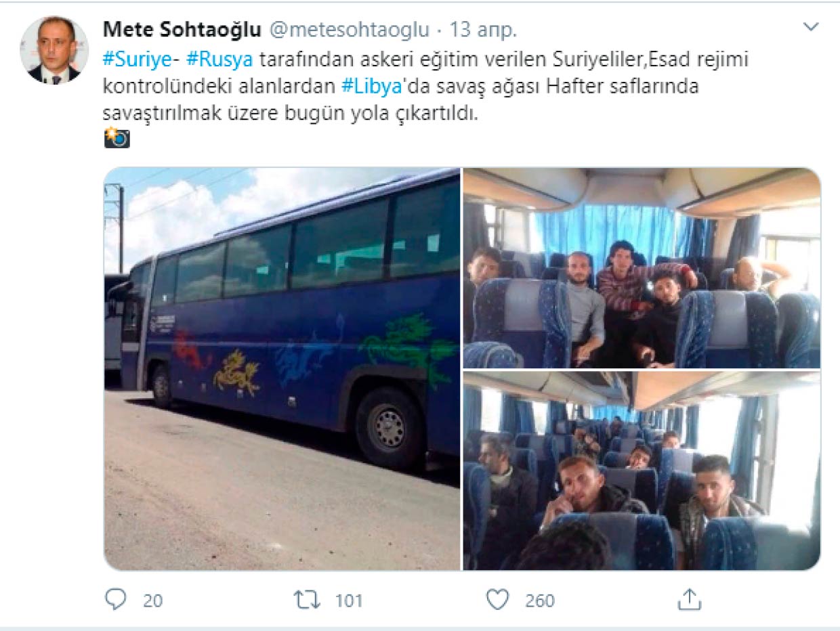Viewport: 840px width, 631px height.
Task: Click the tweet body text to open the tweet
Action: tap(426, 87)
